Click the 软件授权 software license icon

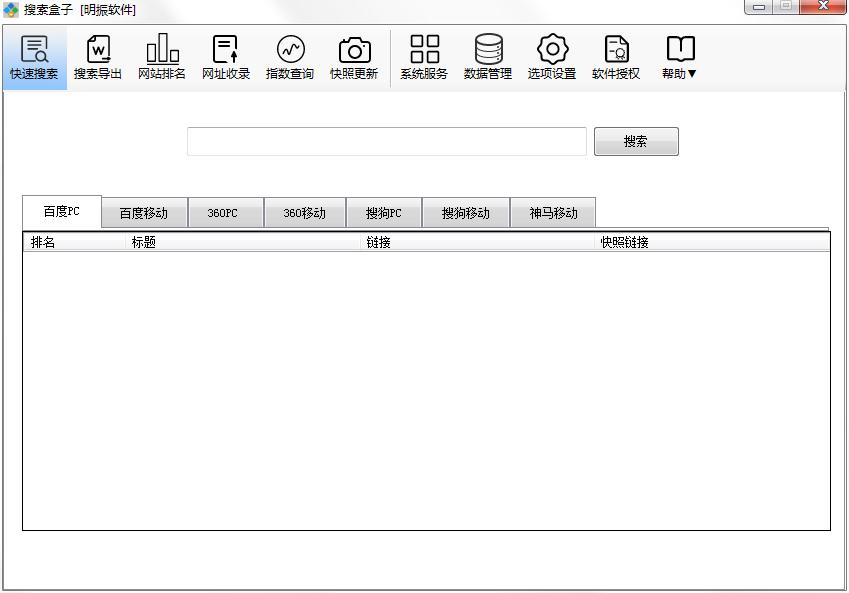[616, 58]
